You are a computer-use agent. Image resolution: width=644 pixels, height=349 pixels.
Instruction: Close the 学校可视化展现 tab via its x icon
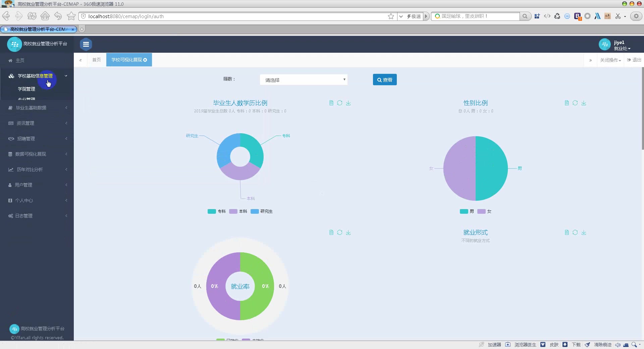click(x=145, y=60)
